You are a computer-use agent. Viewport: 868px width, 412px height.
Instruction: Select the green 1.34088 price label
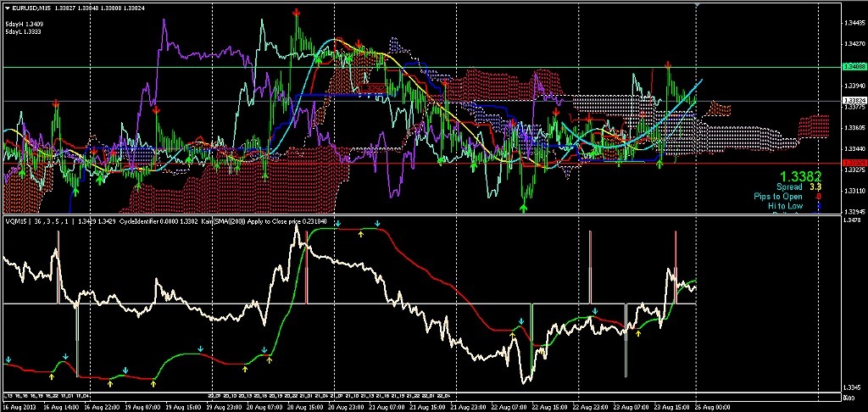tap(854, 66)
